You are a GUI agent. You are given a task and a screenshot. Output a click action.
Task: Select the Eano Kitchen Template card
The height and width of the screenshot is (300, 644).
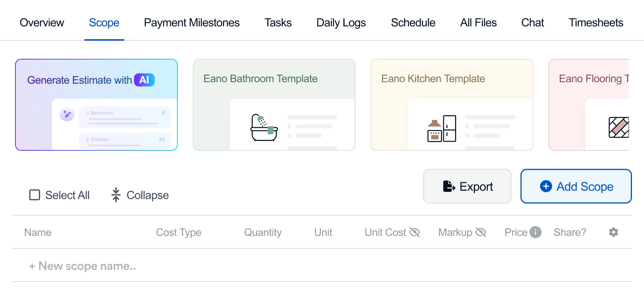[452, 105]
